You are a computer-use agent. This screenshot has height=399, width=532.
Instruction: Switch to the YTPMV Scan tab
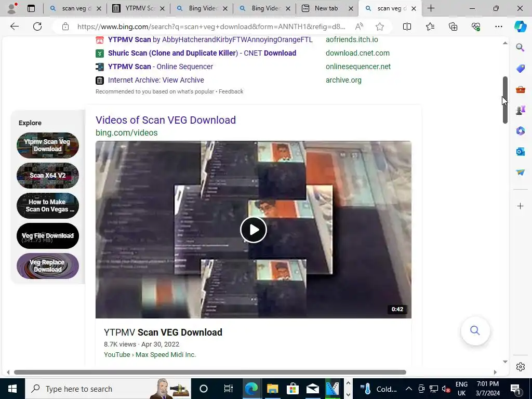(138, 8)
